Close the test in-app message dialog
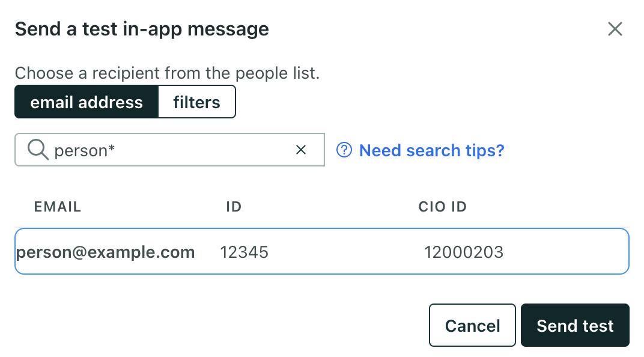644x357 pixels. 615,29
